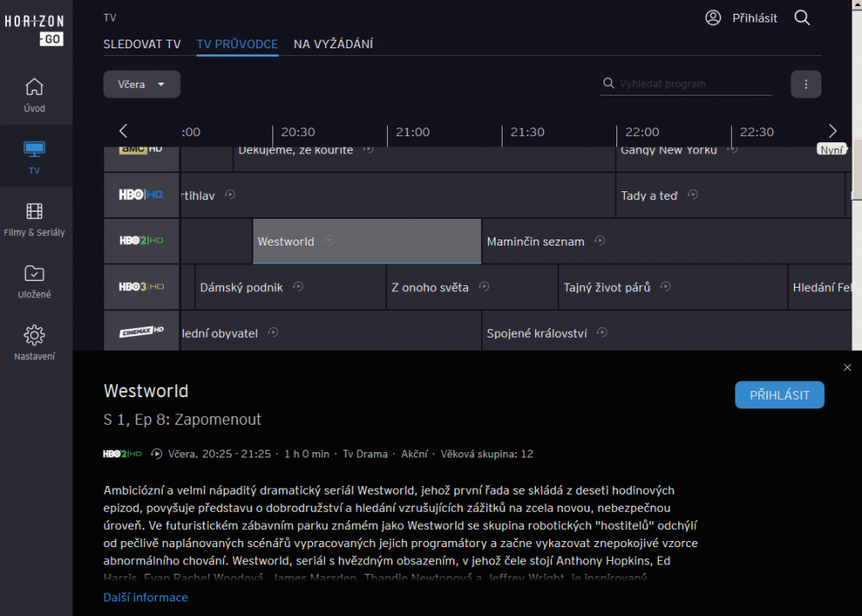Viewport: 862px width, 616px height.
Task: Advance timeline with right arrow chevron
Action: coord(832,131)
